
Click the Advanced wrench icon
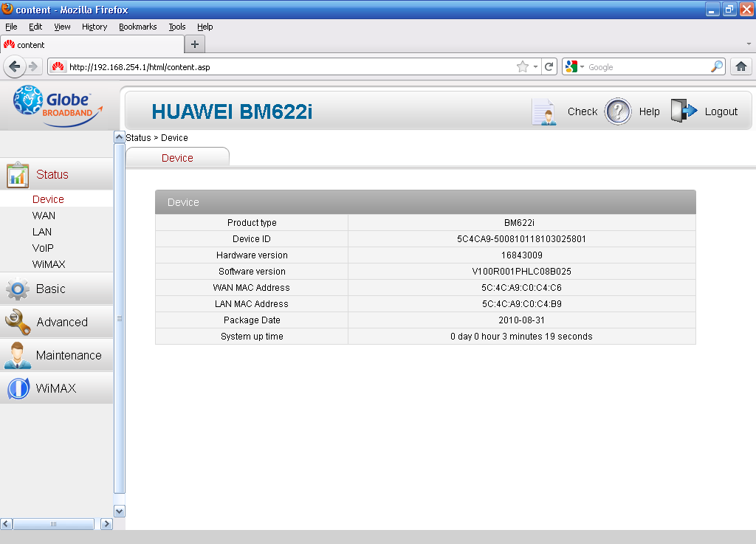[18, 322]
